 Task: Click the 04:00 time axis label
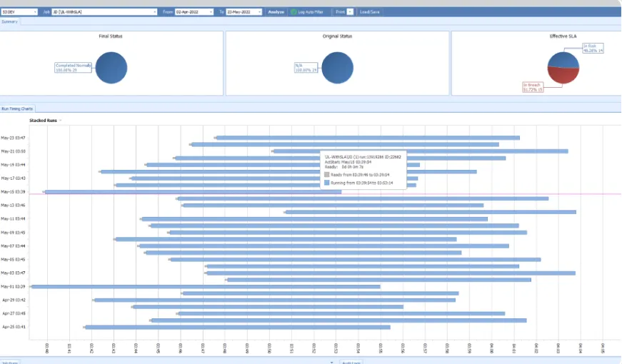492,348
